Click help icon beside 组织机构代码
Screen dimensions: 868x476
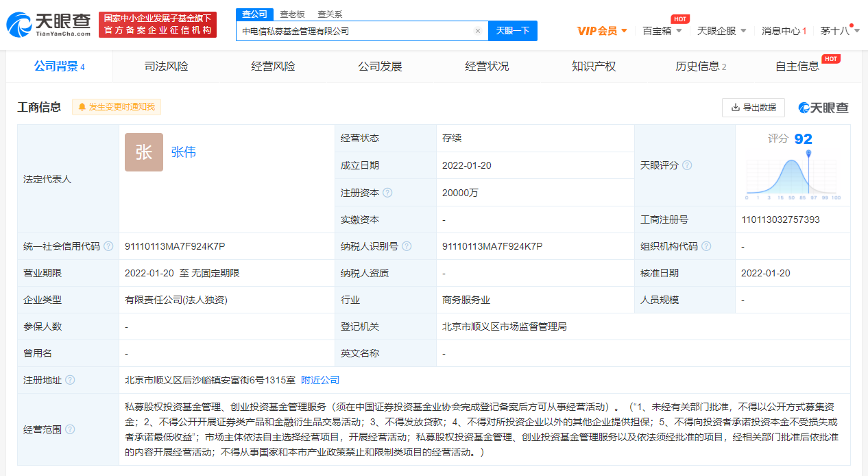[706, 246]
